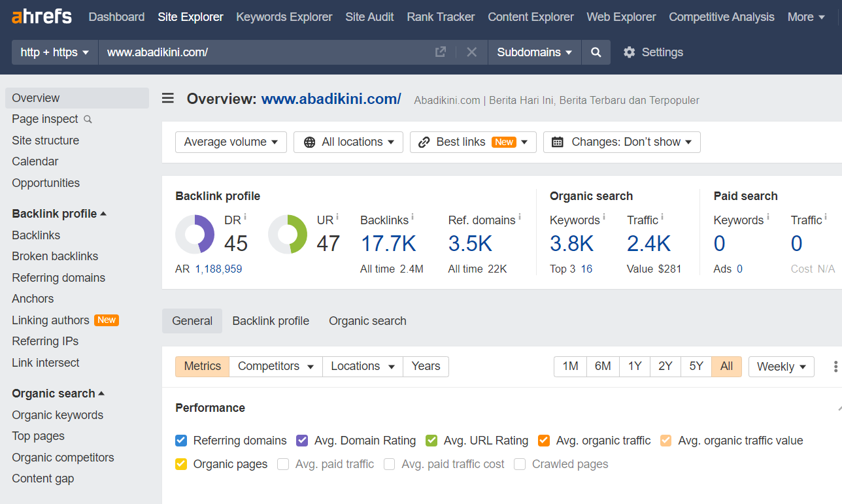Collapse the Organic search sidebar section
Image resolution: width=842 pixels, height=504 pixels.
[x=58, y=394]
